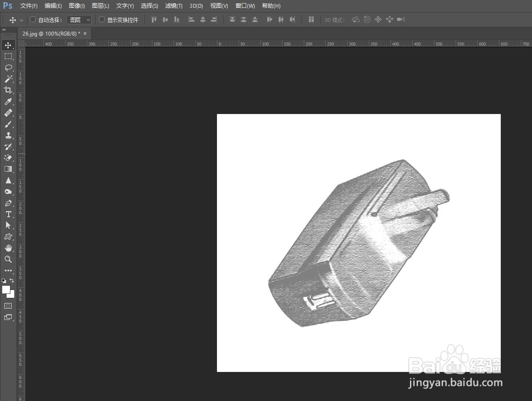Select the Eyedropper tool
Image resolution: width=532 pixels, height=401 pixels.
pyautogui.click(x=8, y=101)
